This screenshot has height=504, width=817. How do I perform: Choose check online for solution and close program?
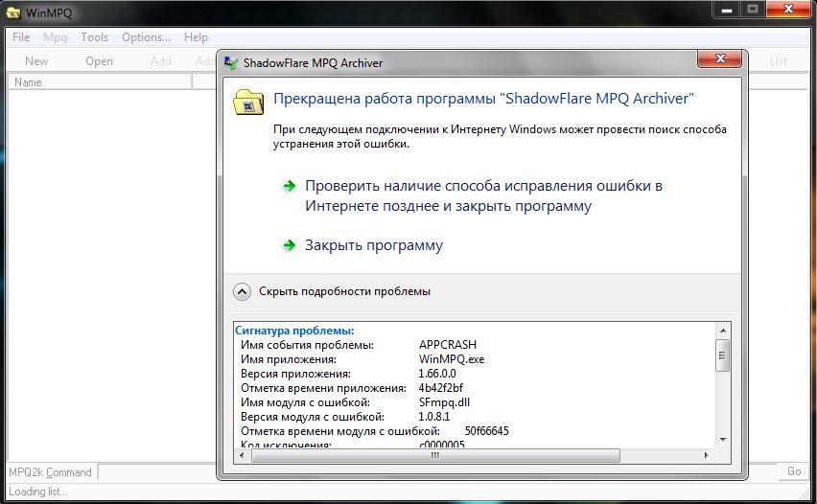click(483, 195)
